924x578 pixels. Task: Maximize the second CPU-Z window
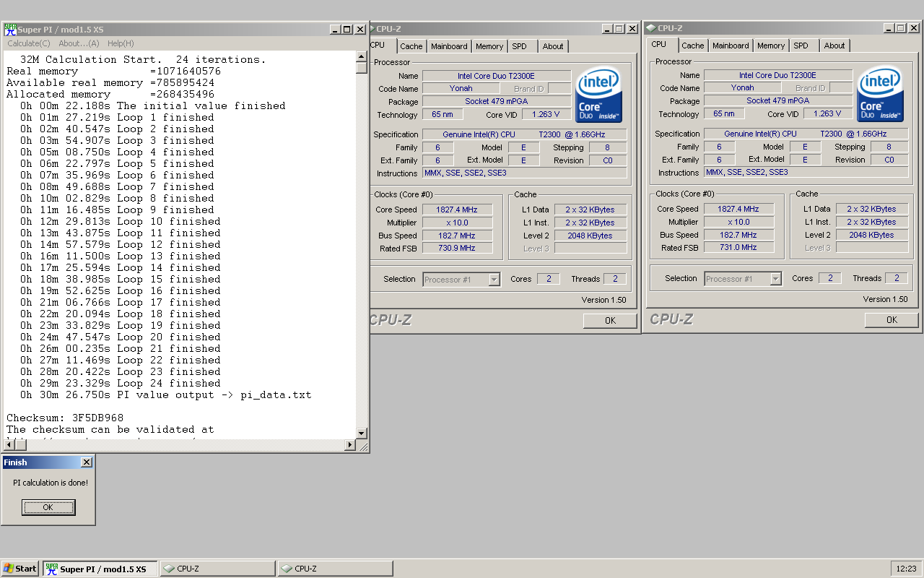[x=902, y=28]
